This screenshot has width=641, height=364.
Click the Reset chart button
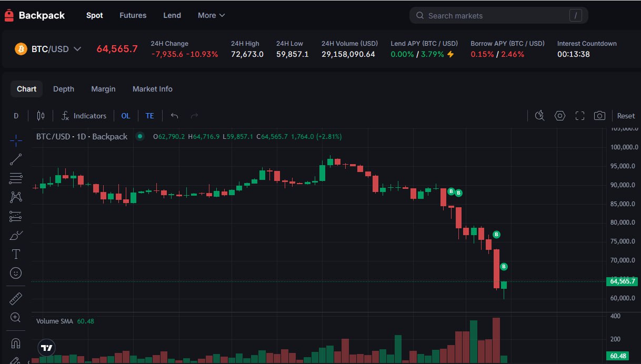click(626, 116)
